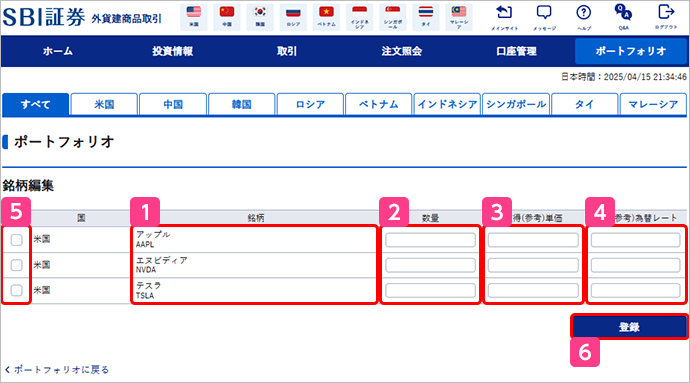
Task: Switch to the 米国 tab
Action: tap(104, 104)
